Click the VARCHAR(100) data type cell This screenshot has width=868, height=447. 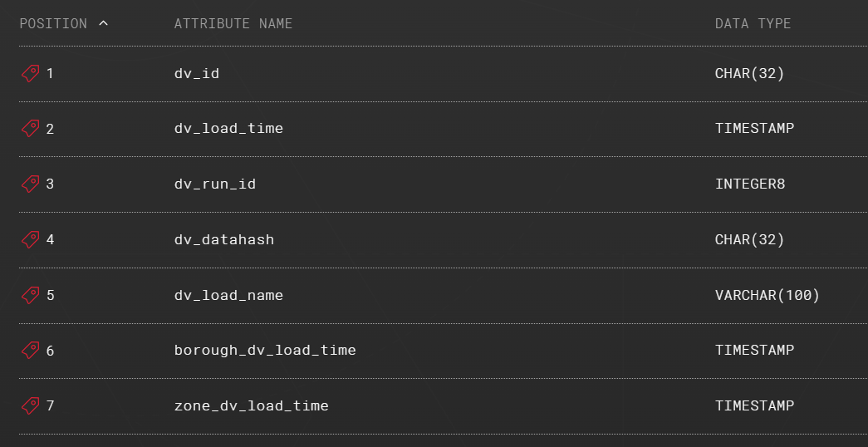pyautogui.click(x=767, y=295)
